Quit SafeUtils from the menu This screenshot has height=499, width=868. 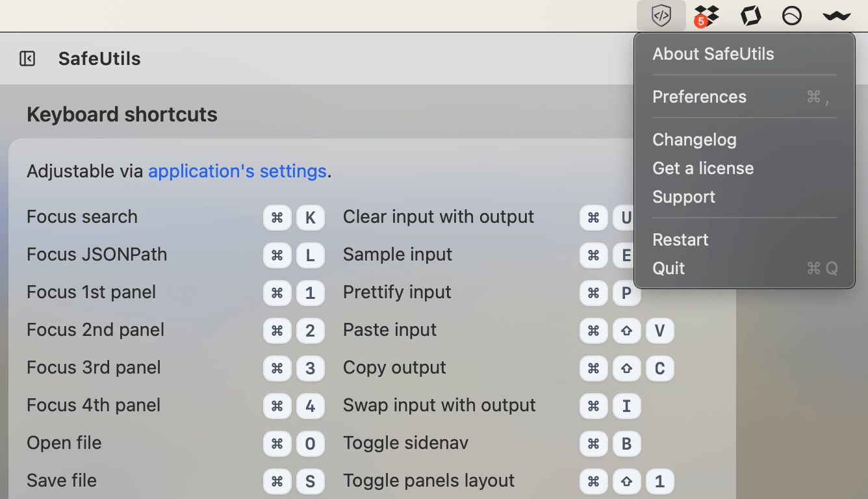[745, 268]
